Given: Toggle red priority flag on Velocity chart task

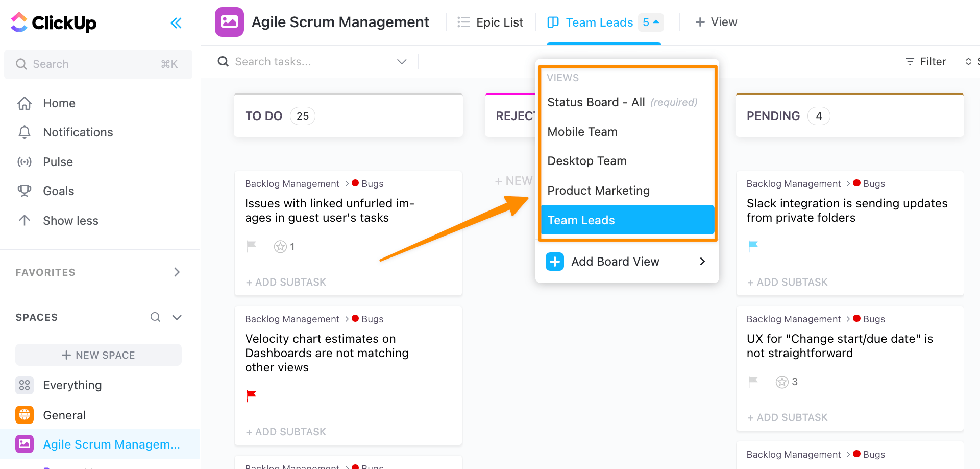Looking at the screenshot, I should 251,395.
